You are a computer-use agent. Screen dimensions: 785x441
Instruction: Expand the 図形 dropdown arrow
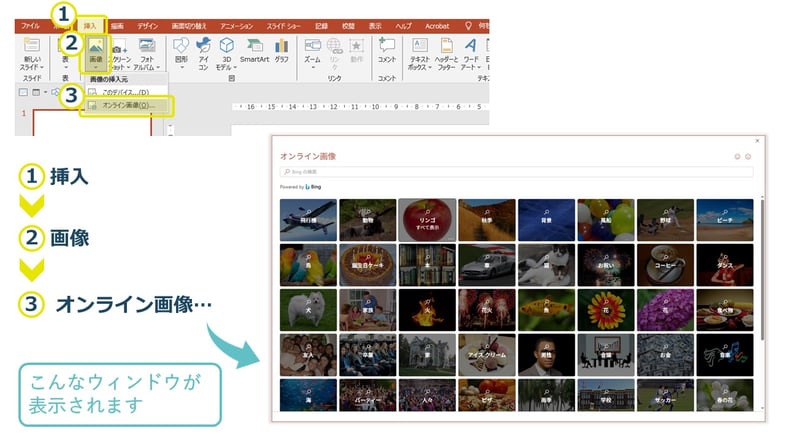point(181,67)
